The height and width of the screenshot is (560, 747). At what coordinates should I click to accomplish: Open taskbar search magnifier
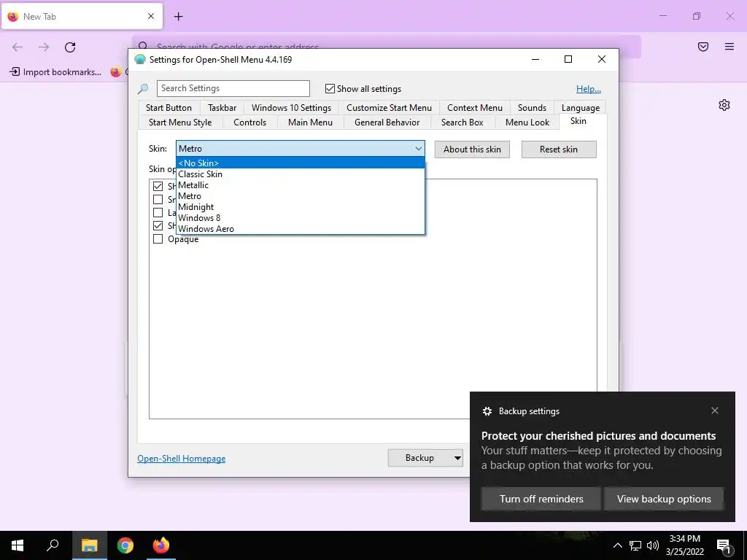53,545
